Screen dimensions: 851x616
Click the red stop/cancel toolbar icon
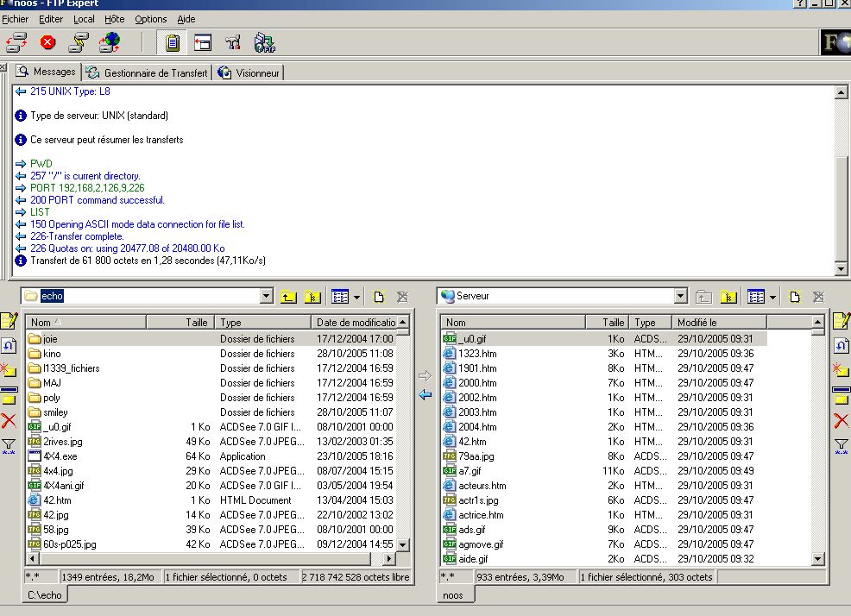click(x=47, y=42)
